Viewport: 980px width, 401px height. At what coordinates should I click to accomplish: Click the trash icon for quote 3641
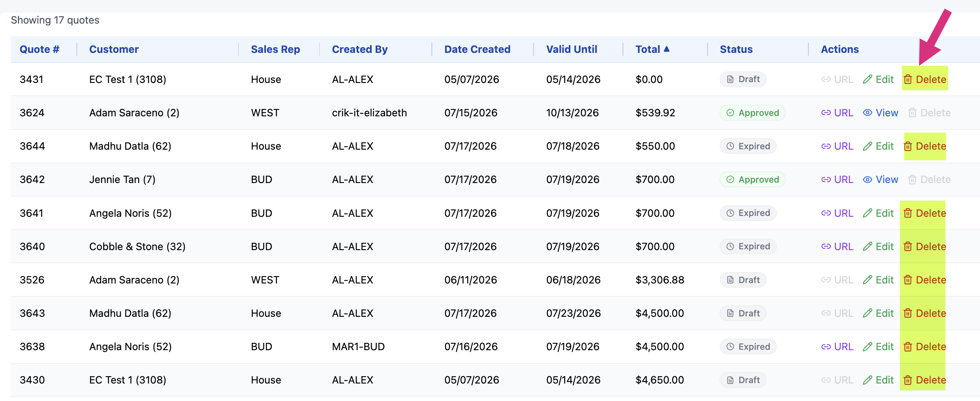coord(908,213)
